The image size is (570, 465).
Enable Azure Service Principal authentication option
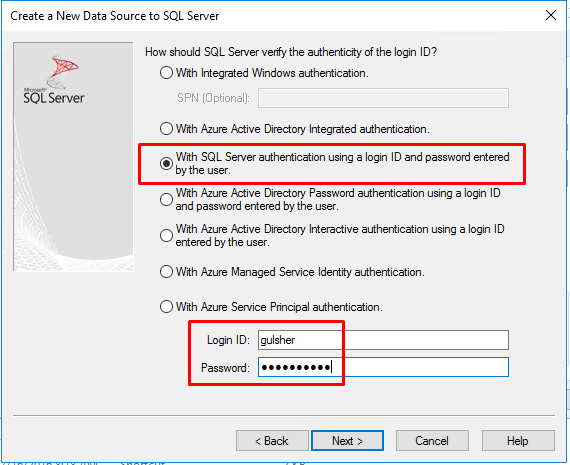[x=166, y=306]
